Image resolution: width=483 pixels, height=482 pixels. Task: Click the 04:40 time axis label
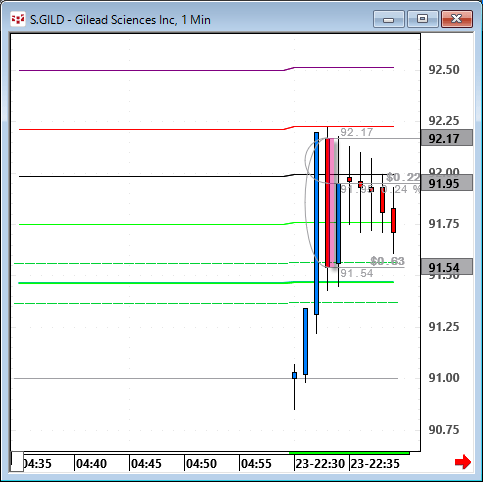91,464
